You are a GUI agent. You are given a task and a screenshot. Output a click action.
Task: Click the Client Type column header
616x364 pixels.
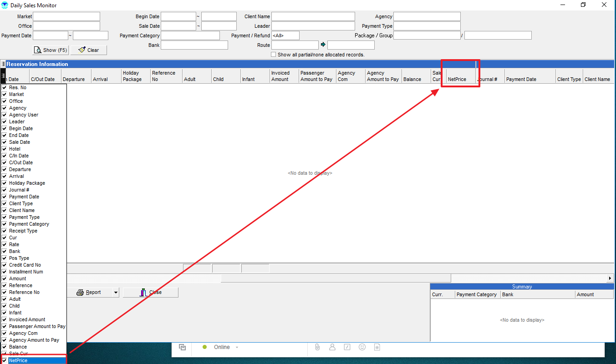point(570,76)
